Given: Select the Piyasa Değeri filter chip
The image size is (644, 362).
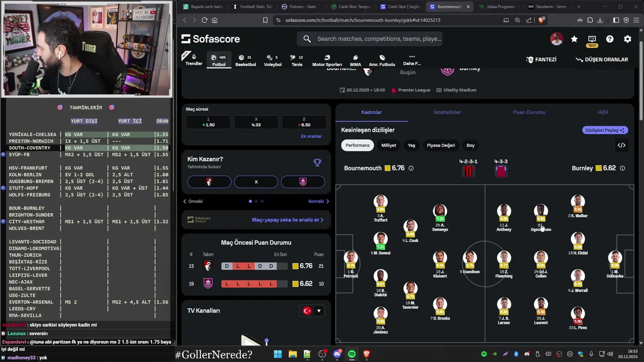Looking at the screenshot, I should [x=441, y=145].
